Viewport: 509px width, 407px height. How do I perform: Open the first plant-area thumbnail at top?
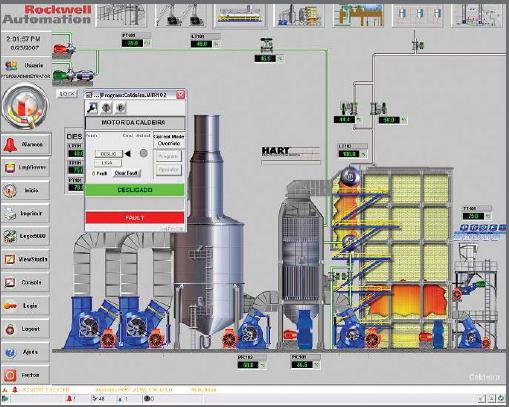click(x=121, y=14)
